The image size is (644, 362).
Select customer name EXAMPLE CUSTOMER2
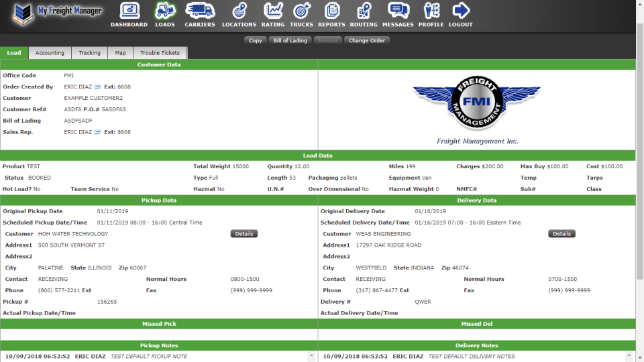pos(93,98)
